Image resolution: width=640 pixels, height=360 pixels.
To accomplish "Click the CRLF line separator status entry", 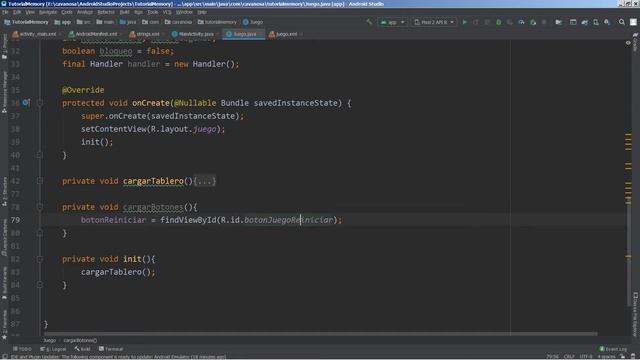I will click(569, 356).
